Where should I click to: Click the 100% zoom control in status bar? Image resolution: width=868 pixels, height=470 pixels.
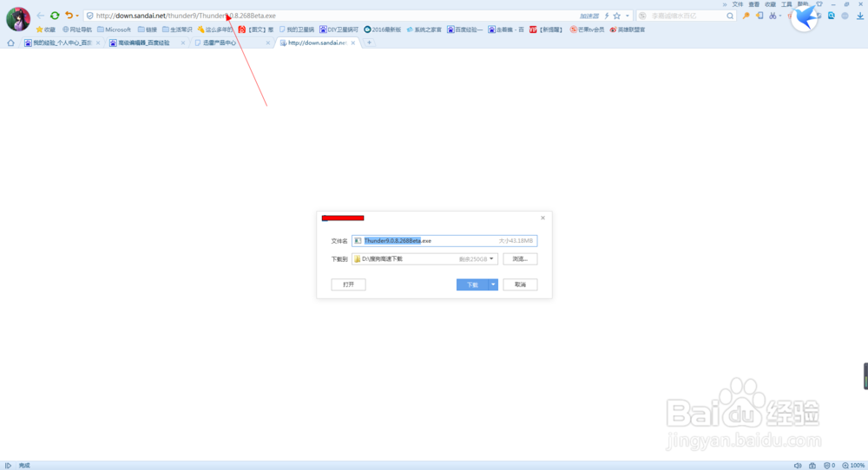[x=853, y=466]
